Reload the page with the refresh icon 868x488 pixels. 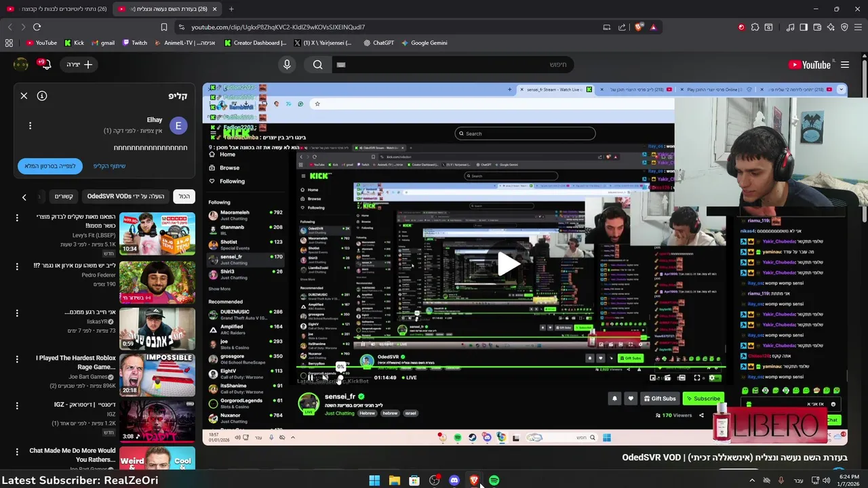[x=37, y=27]
